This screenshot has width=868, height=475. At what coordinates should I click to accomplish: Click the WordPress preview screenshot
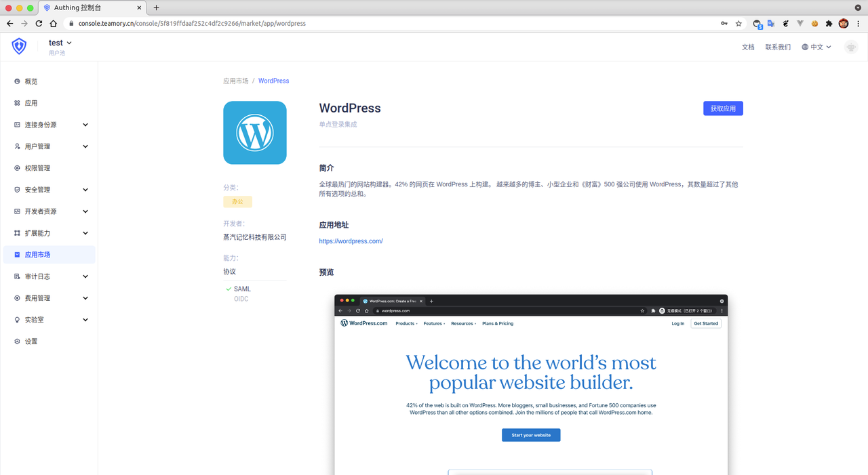point(531,384)
